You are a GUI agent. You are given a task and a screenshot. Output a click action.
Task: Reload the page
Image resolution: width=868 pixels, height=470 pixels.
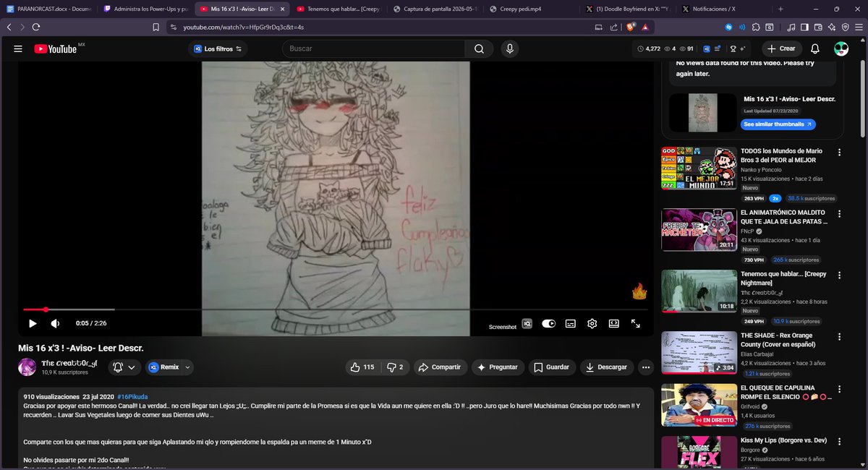pyautogui.click(x=36, y=27)
